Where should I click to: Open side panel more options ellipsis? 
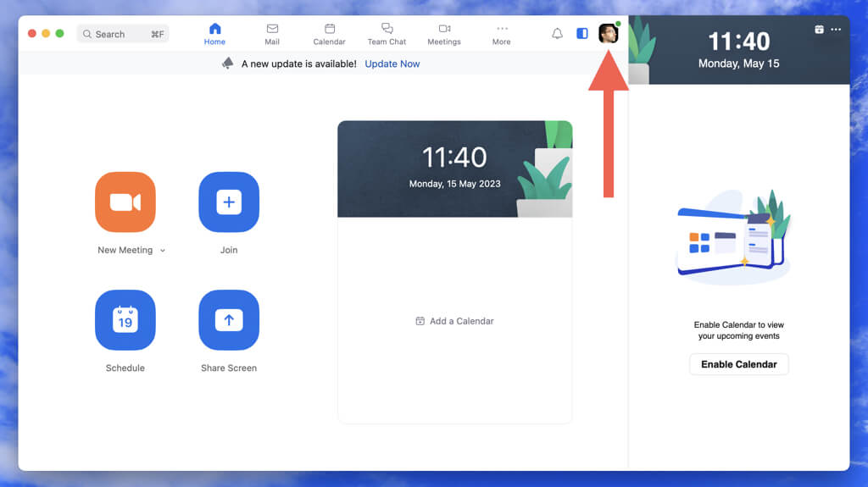point(836,30)
